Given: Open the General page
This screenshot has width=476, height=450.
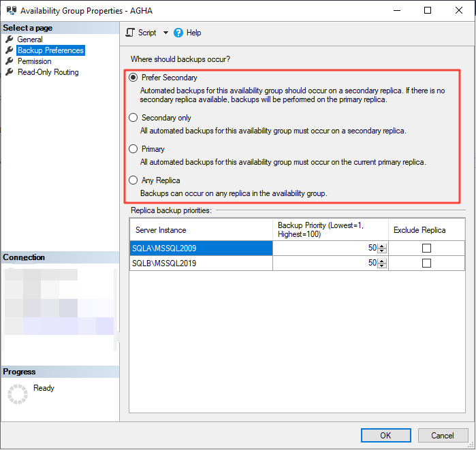Looking at the screenshot, I should 30,39.
